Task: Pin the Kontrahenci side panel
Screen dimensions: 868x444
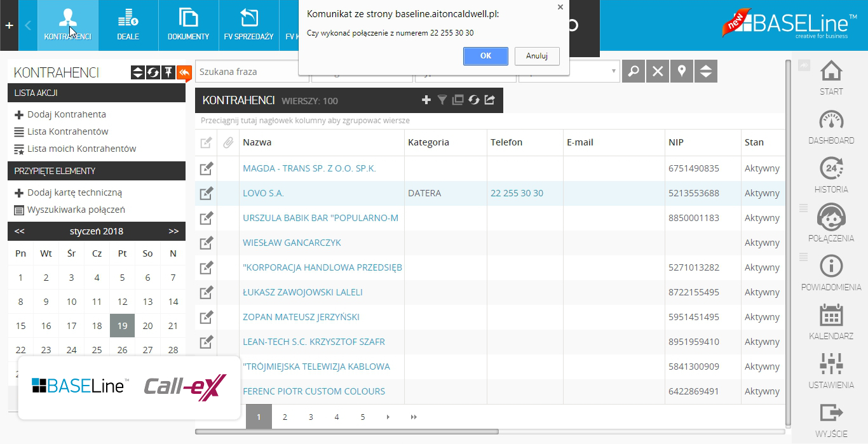Action: [168, 72]
